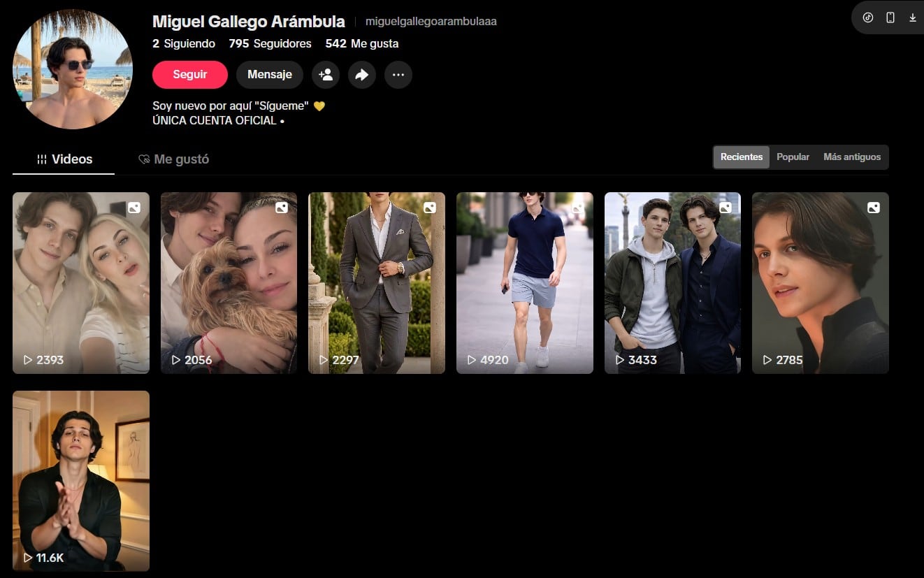Click the download arrow icon at top right
This screenshot has height=578, width=924.
tap(913, 17)
